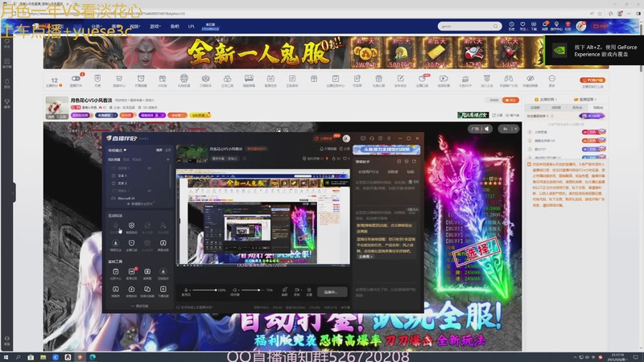Open 鱼吧 tab in Douyu nav
The height and width of the screenshot is (362, 644).
click(x=175, y=27)
